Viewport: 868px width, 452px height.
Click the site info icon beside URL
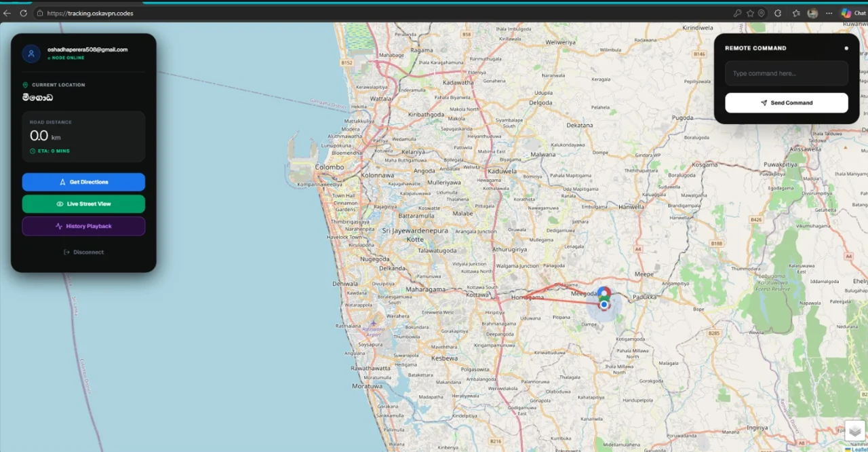(40, 13)
